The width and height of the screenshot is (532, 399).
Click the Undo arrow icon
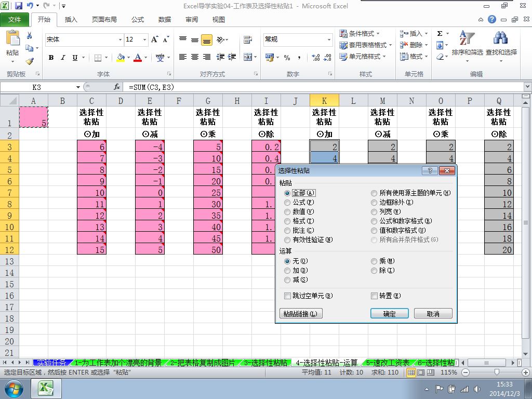click(30, 6)
